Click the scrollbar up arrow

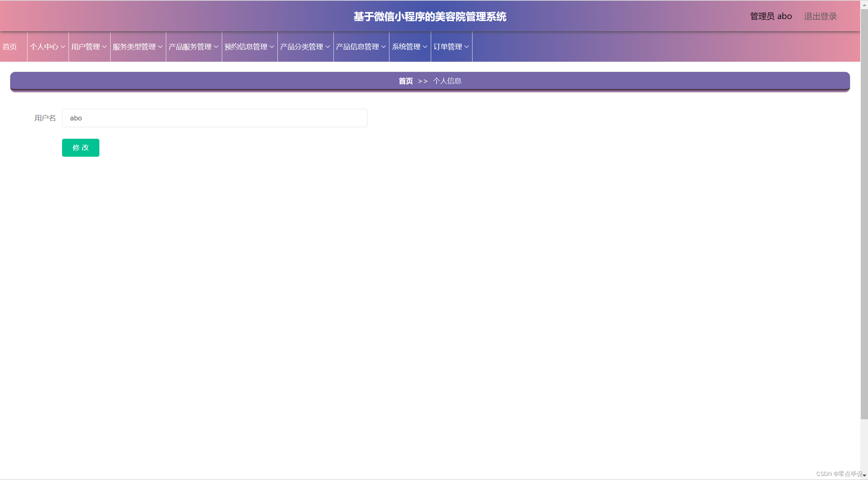tap(864, 5)
